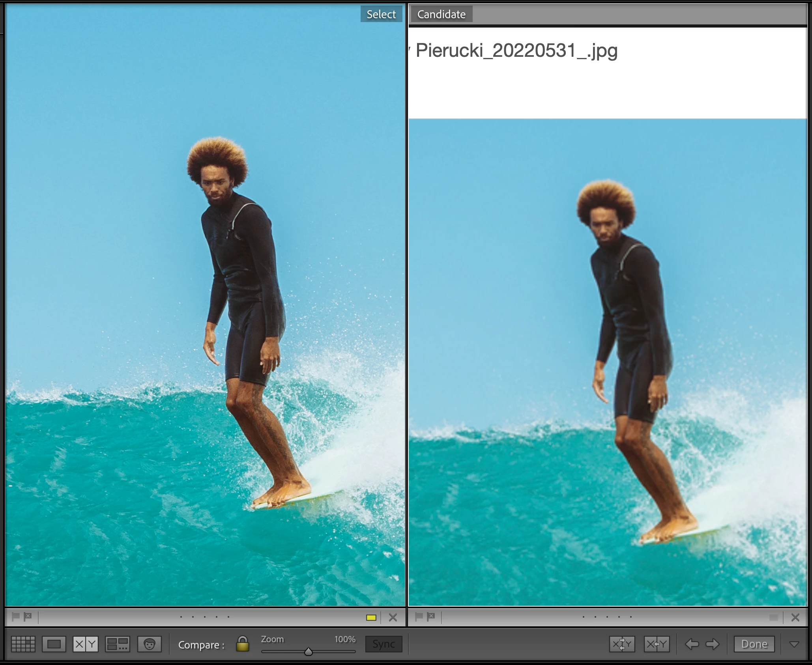Click the Select pane label
Image resolution: width=812 pixels, height=665 pixels.
[381, 14]
